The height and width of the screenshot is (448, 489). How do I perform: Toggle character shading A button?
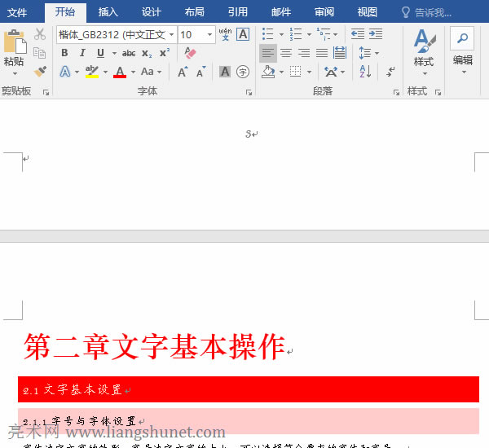225,72
